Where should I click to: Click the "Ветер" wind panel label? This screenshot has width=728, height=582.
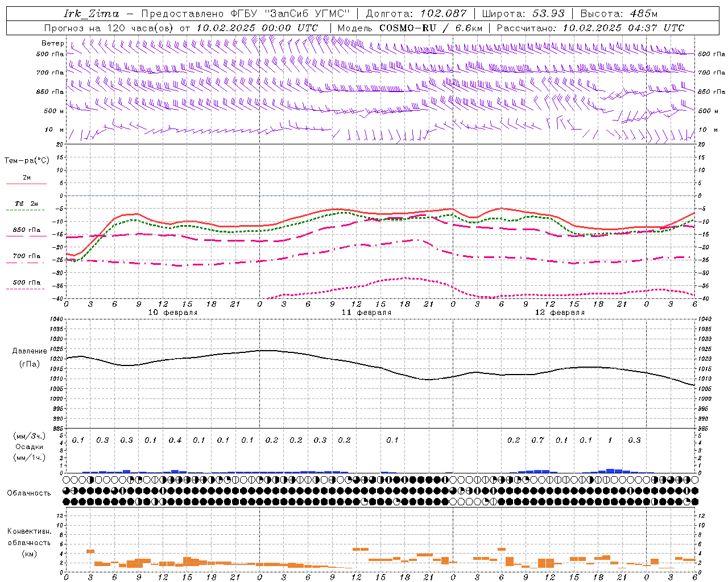pos(52,43)
